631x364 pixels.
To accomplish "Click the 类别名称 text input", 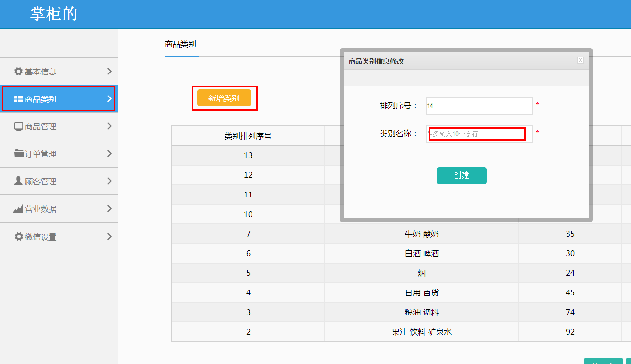I will [479, 134].
